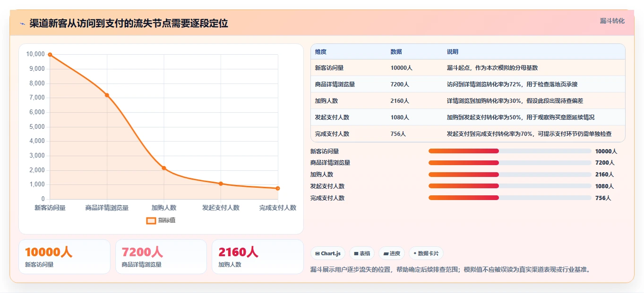Viewport: 644px width, 293px height.
Task: Click the page title about 流失节点
Action: [129, 24]
